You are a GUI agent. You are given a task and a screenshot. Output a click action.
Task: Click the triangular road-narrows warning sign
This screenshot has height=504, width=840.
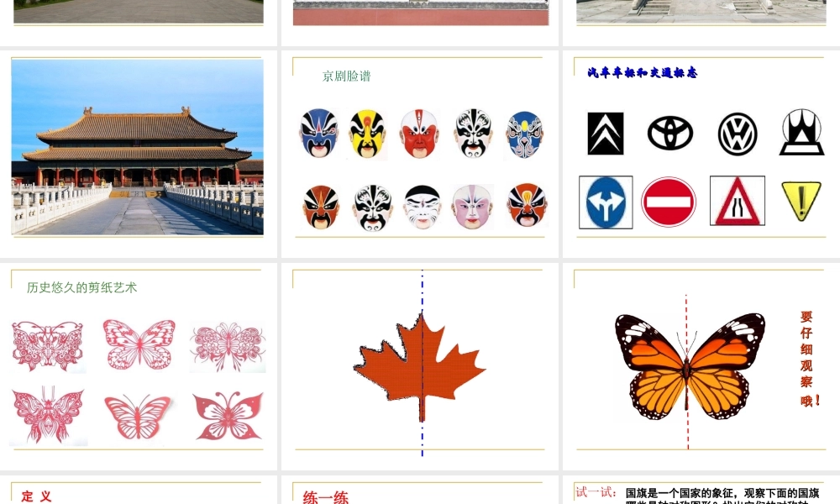point(738,201)
